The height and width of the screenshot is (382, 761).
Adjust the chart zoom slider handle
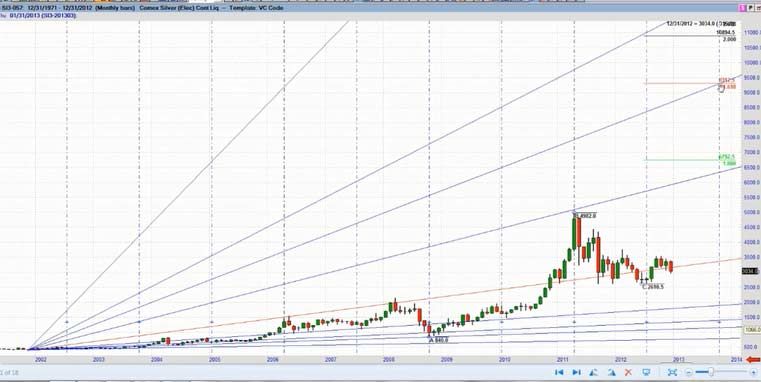[711, 372]
